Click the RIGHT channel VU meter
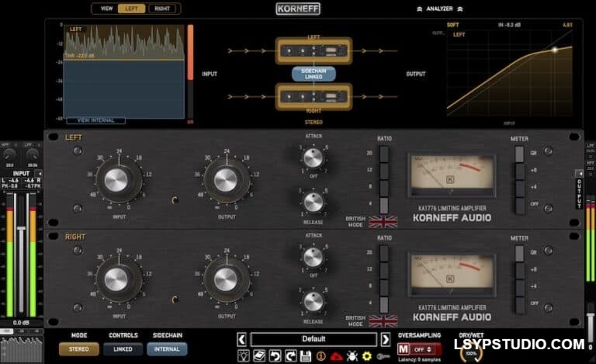Screen dimensions: 596x364 pyautogui.click(x=452, y=275)
